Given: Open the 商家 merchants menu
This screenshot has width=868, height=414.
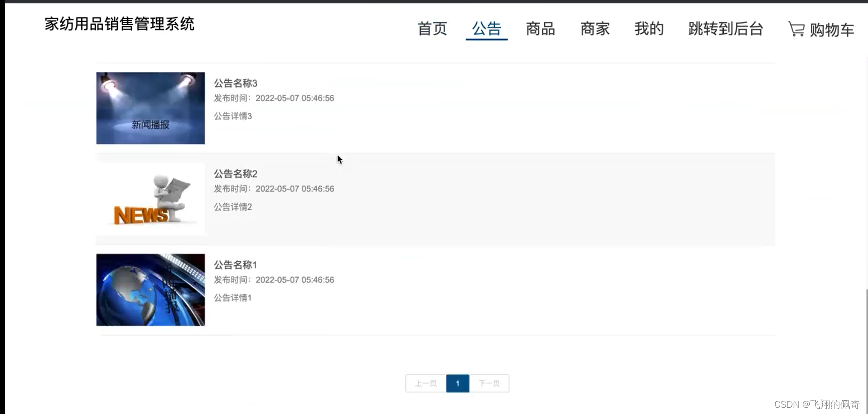Looking at the screenshot, I should (595, 29).
